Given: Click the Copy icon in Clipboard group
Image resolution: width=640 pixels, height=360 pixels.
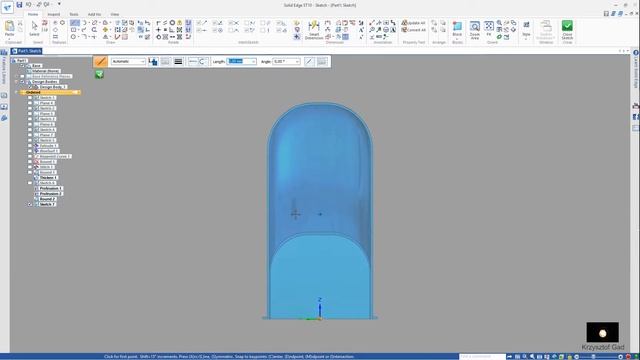Looking at the screenshot, I should pyautogui.click(x=20, y=30).
